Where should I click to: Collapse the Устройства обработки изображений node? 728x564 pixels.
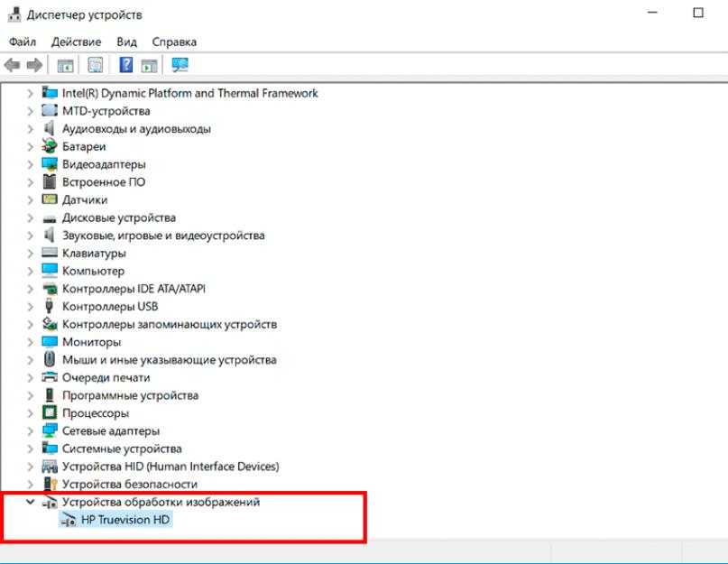click(30, 502)
